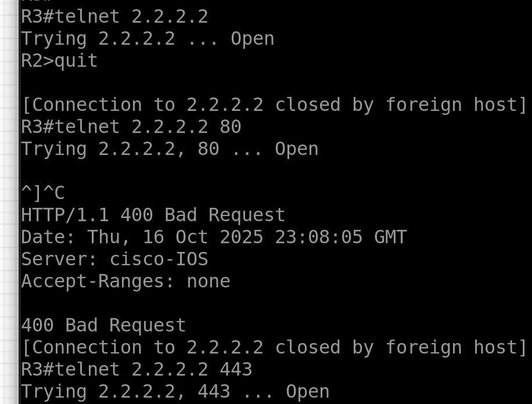Click the word 'quit' at the R2 prompt

click(76, 60)
